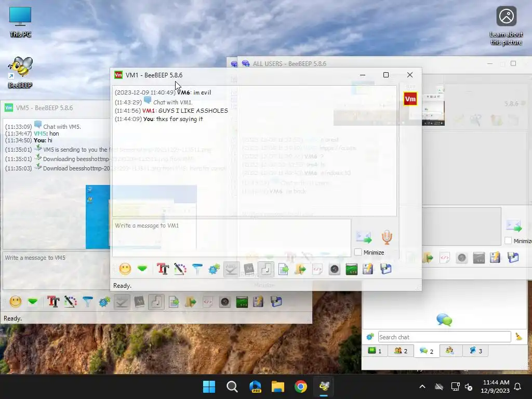Image resolution: width=532 pixels, height=399 pixels.
Task: Send a file icon in VM5 toolbar
Action: [174, 302]
